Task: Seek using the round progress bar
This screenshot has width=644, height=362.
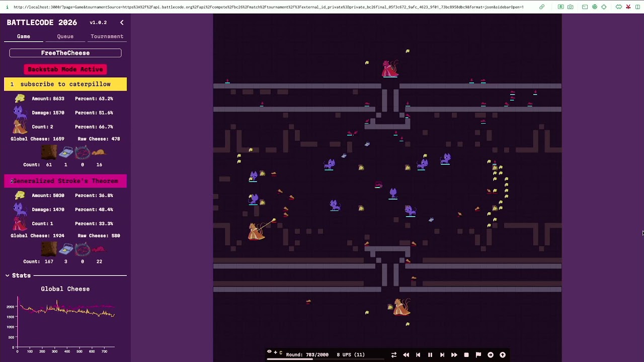Action: click(x=326, y=359)
